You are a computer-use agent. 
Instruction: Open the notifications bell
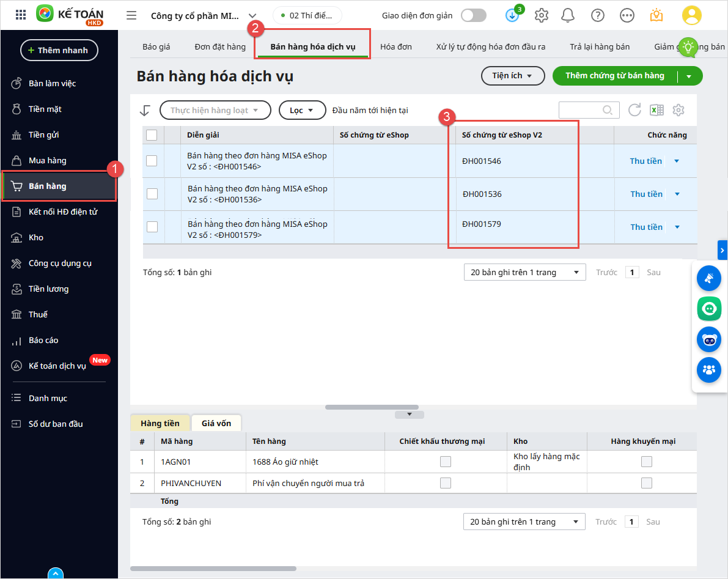click(568, 15)
